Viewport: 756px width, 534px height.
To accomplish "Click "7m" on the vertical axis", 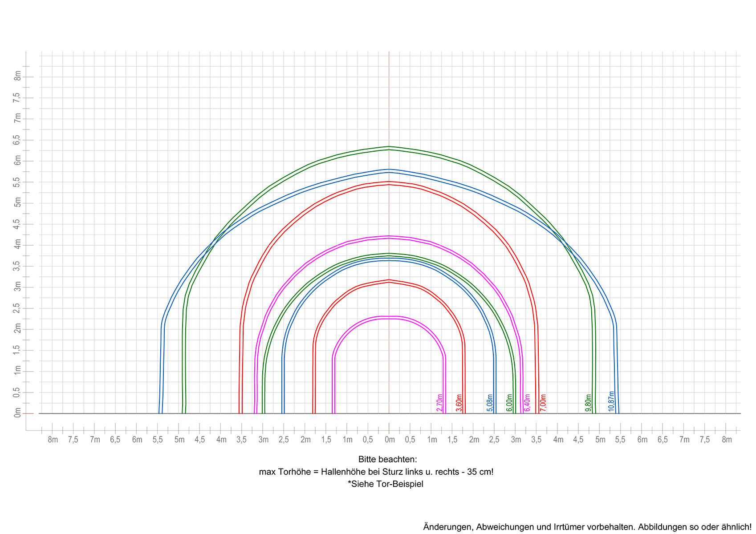I will tap(17, 118).
